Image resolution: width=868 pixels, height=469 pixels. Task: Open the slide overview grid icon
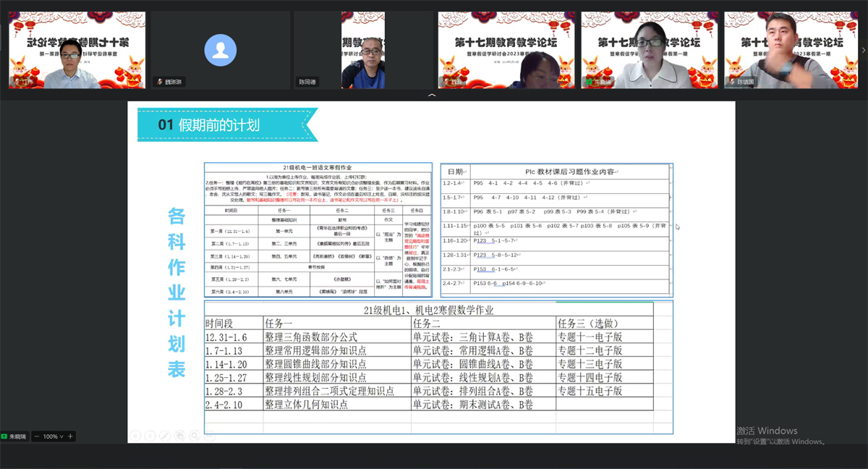click(179, 436)
